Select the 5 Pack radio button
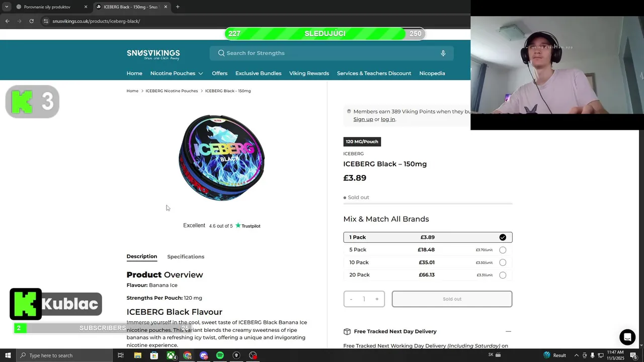Image resolution: width=644 pixels, height=362 pixels. coord(503,250)
